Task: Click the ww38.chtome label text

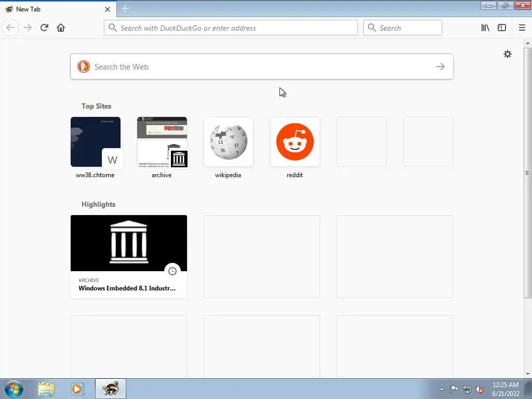Action: (95, 175)
